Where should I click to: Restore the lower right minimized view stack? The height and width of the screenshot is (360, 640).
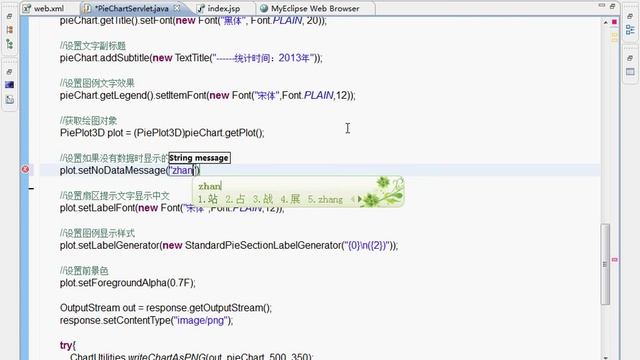pos(630,58)
